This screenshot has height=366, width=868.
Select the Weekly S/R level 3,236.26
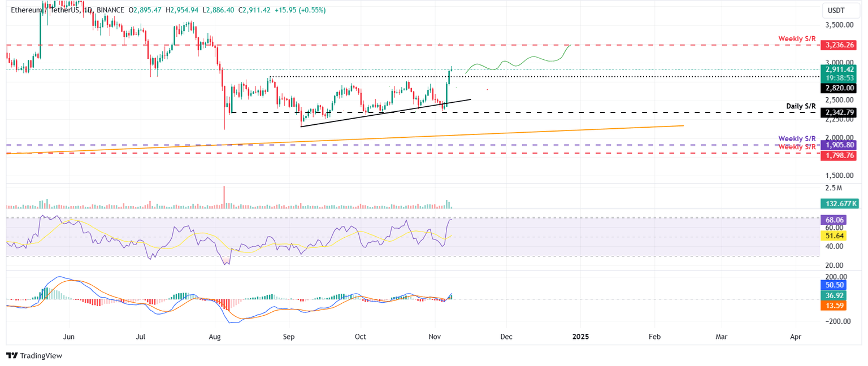[838, 44]
